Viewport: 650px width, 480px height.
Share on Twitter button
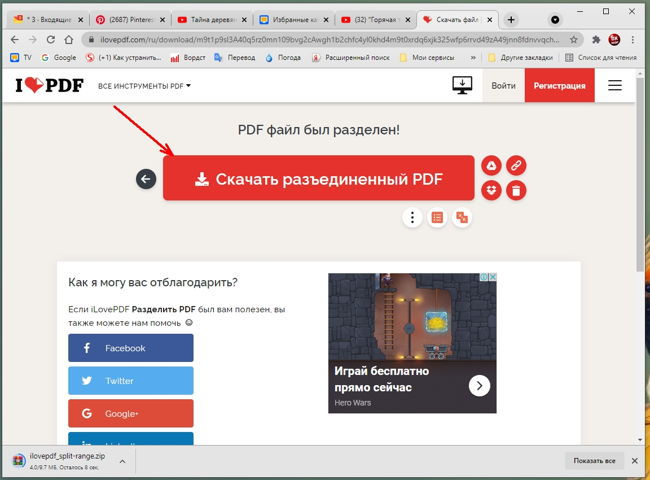pos(131,381)
